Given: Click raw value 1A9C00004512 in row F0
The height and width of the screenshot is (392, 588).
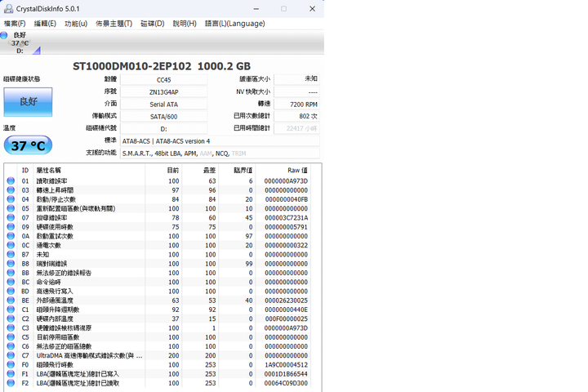Looking at the screenshot, I should 286,364.
